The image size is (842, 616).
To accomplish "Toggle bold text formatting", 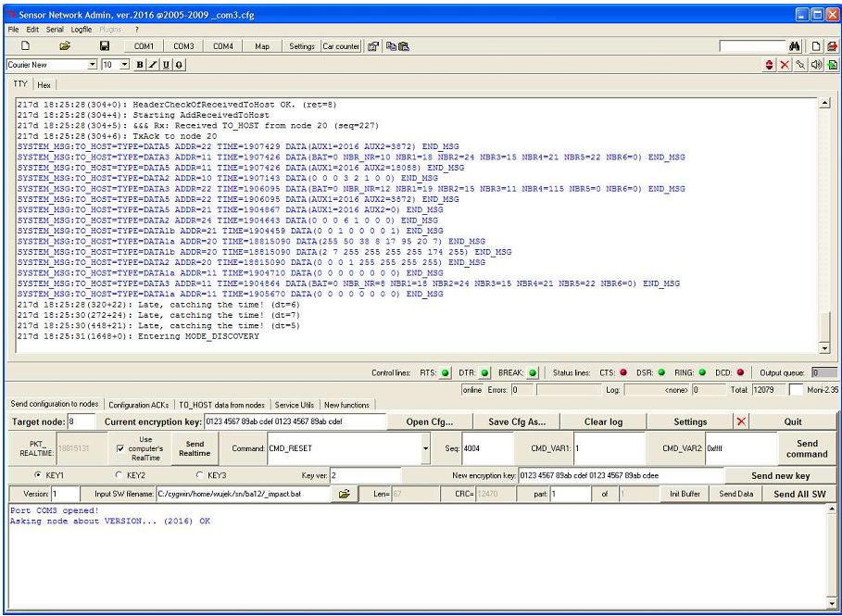I will (140, 65).
